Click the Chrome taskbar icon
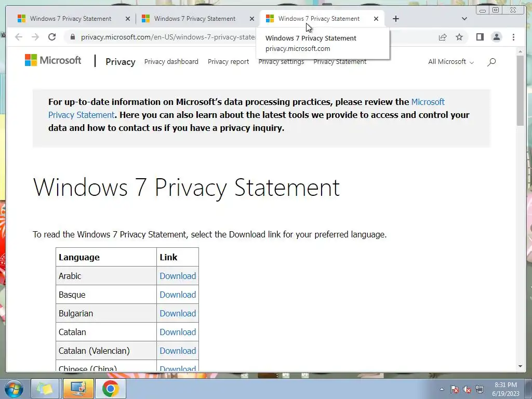532x399 pixels. (x=110, y=389)
